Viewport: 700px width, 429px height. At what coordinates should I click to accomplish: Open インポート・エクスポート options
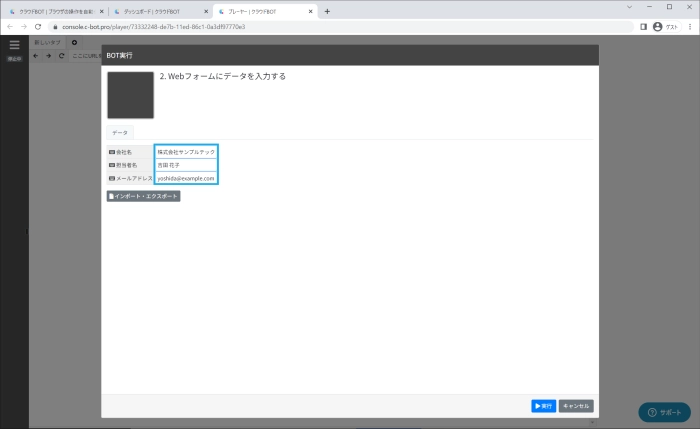(143, 196)
